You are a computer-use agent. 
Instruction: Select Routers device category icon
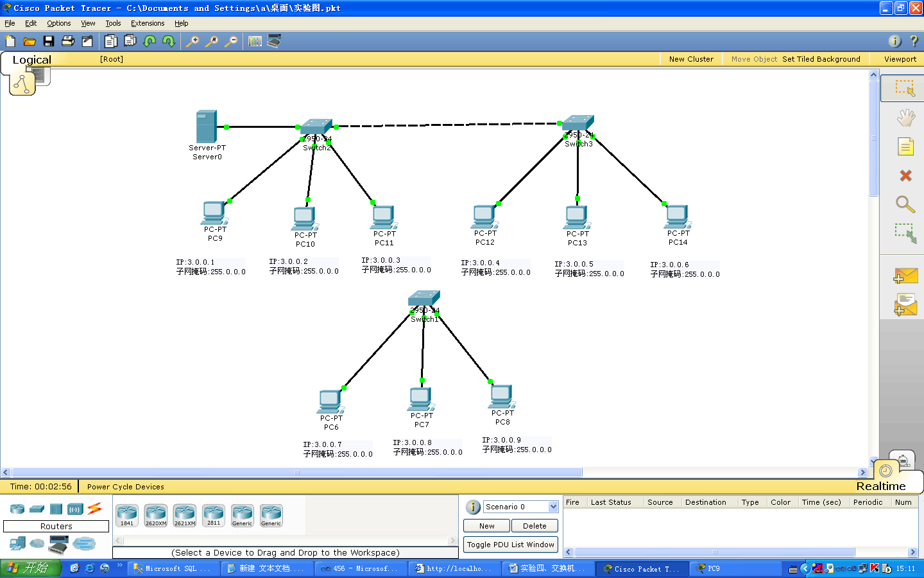point(17,509)
